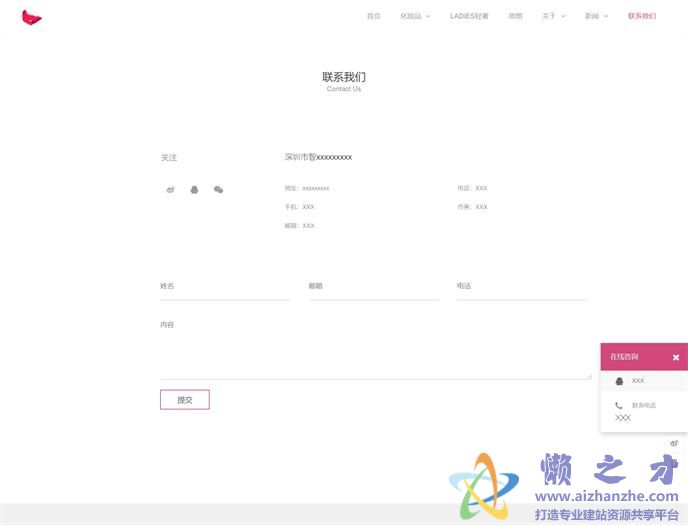
Task: Click the red fox site logo
Action: tap(32, 18)
